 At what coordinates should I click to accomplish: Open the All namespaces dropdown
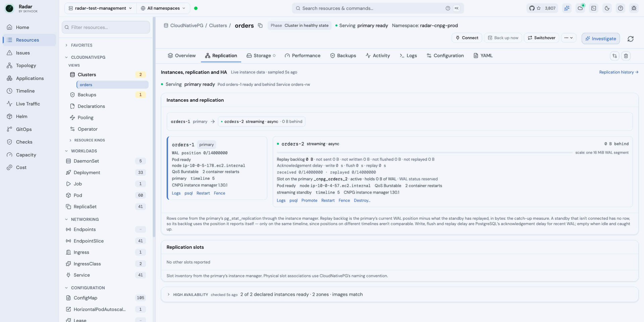163,8
